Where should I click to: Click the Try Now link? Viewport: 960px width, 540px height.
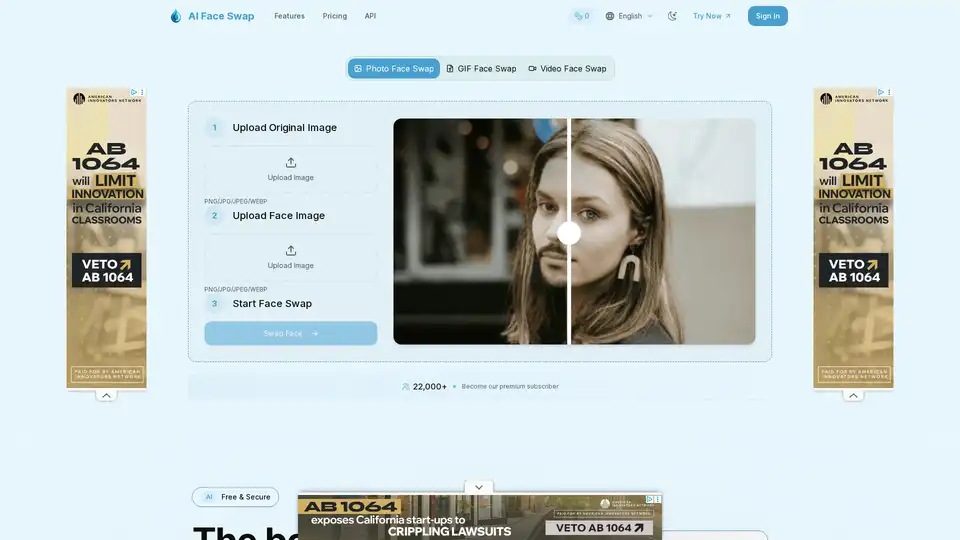point(712,16)
